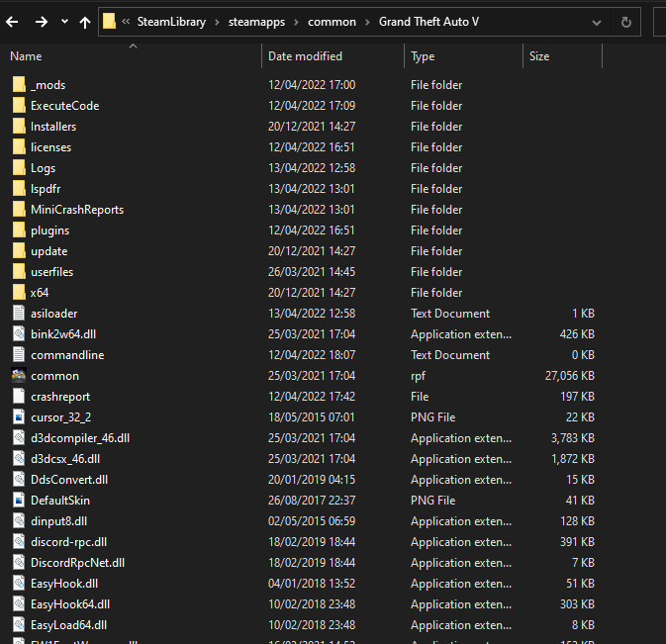Viewport: 666px width, 644px height.
Task: Select the crashreport file
Action: (57, 397)
